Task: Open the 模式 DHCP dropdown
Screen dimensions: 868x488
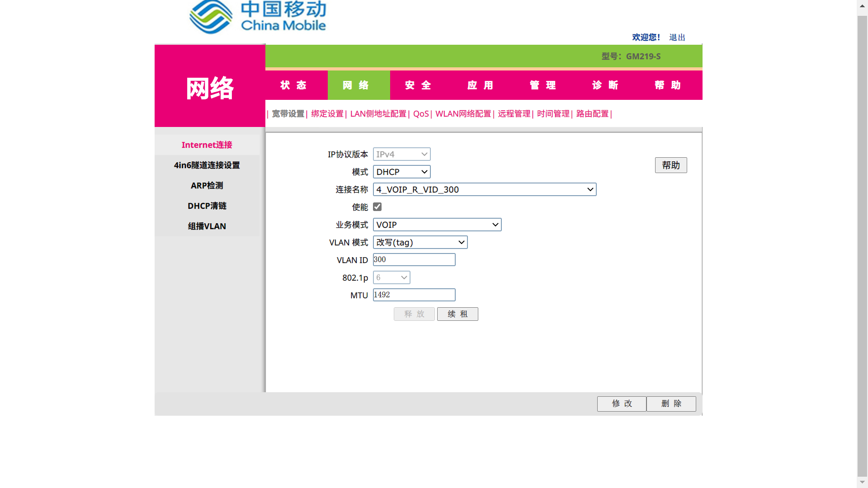Action: (401, 172)
